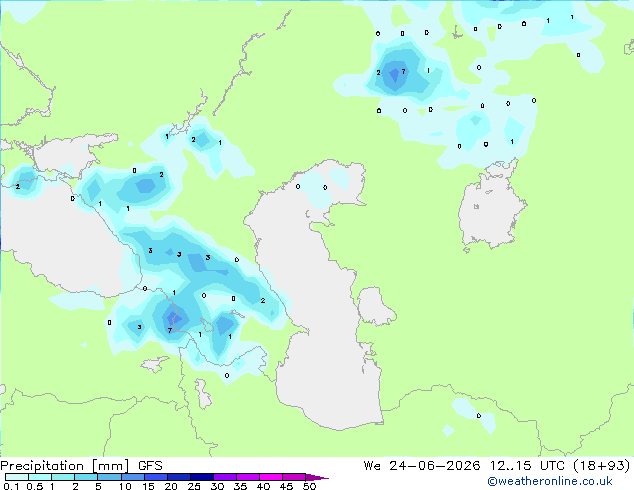Image resolution: width=634 pixels, height=490 pixels.
Task: Pick the 45–50 mm legend swatch
Action: (294, 477)
